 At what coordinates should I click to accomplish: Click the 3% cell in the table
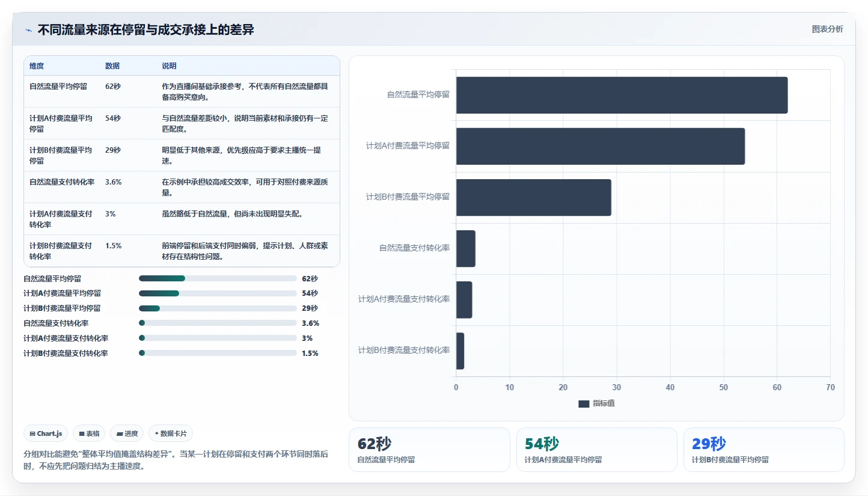pyautogui.click(x=111, y=214)
